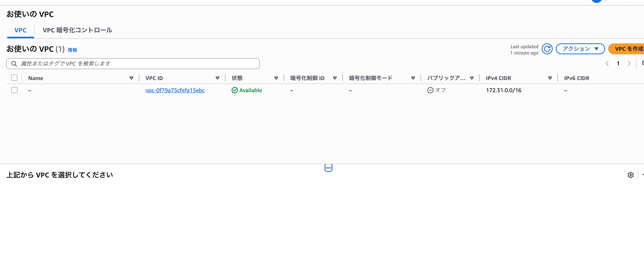Sort by 暗号化制御モード column arrow
644x264 pixels.
click(x=413, y=78)
